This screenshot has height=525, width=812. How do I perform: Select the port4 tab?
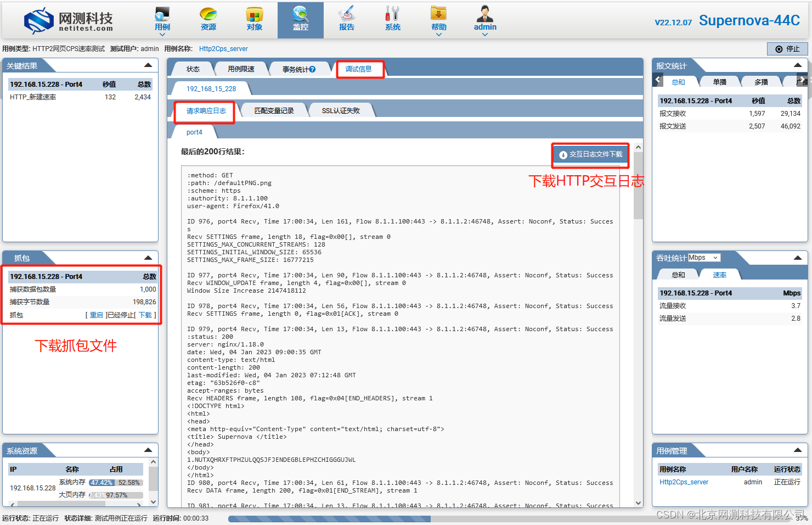194,132
